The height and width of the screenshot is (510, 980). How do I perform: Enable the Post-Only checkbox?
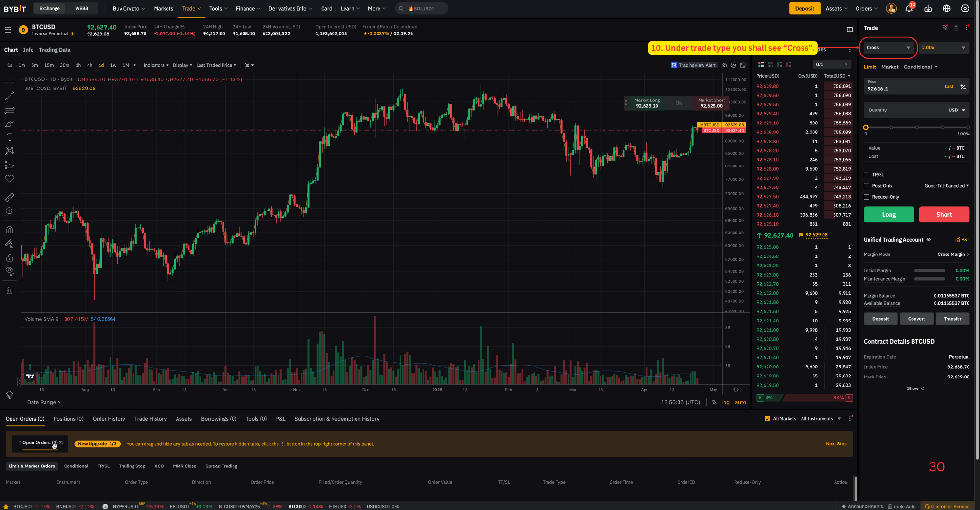[x=867, y=186]
